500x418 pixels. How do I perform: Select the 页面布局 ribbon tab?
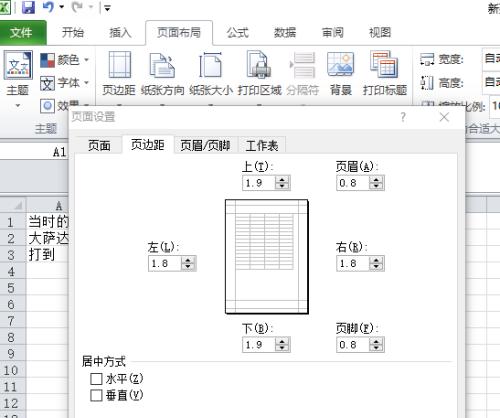pyautogui.click(x=179, y=32)
